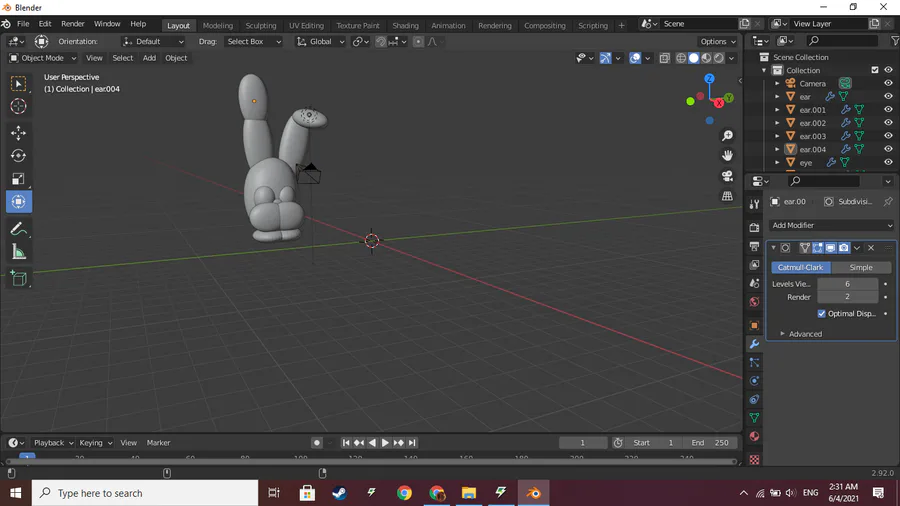Viewport: 900px width, 506px height.
Task: Hide the ear.004 object in outliner
Action: [x=888, y=149]
